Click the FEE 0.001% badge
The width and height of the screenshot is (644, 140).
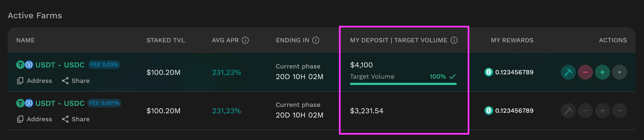click(104, 103)
